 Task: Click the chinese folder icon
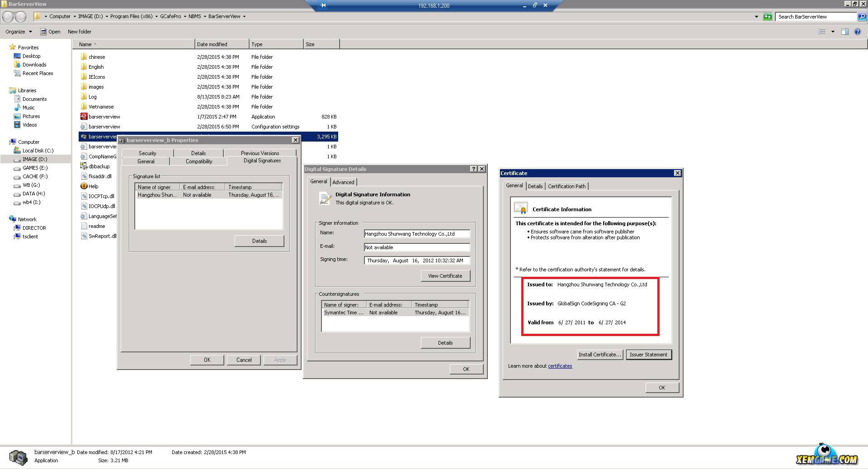coord(84,57)
